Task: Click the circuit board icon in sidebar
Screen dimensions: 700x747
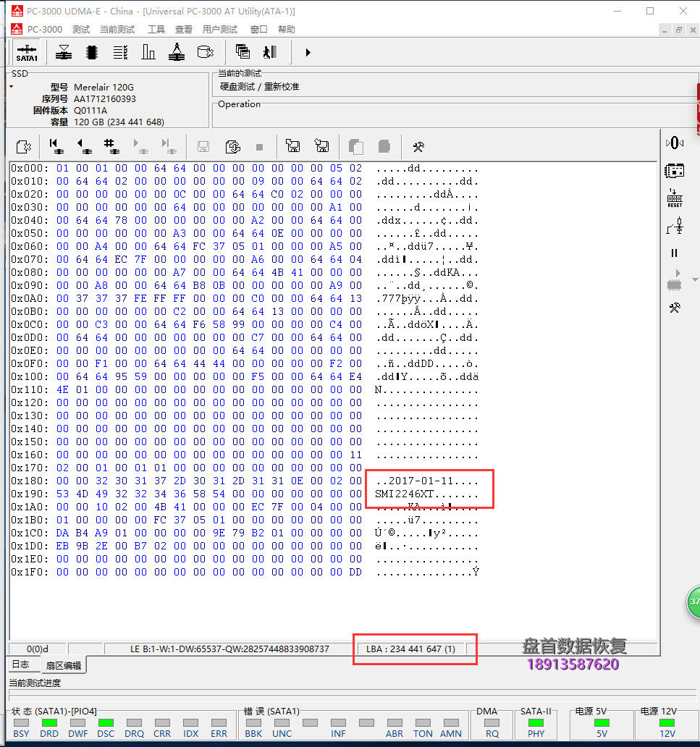Action: click(x=675, y=171)
